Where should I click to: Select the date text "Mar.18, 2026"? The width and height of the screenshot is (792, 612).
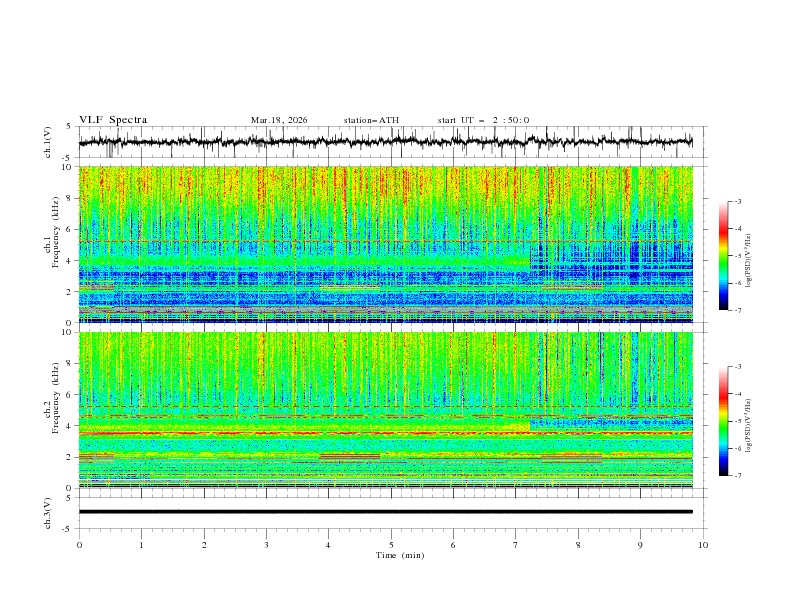(x=279, y=120)
